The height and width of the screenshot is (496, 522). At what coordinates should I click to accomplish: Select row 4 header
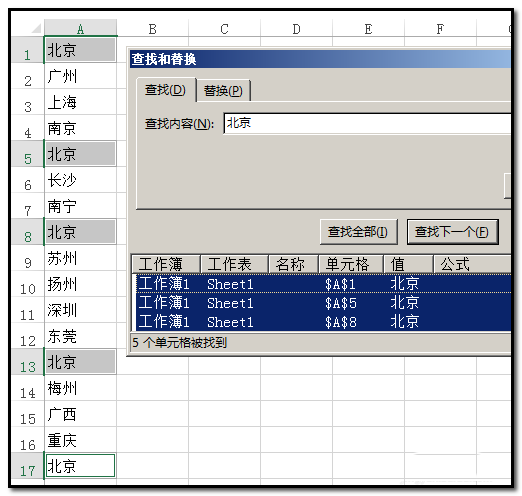(28, 128)
